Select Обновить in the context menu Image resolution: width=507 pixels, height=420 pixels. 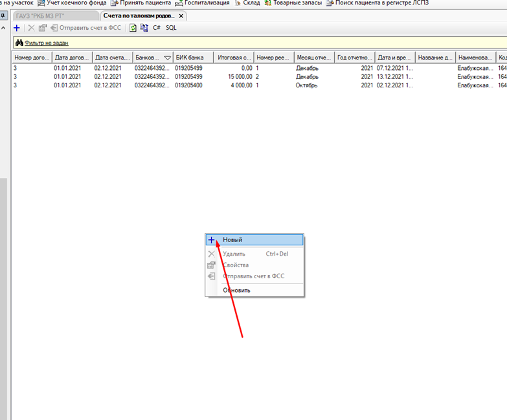point(254,290)
